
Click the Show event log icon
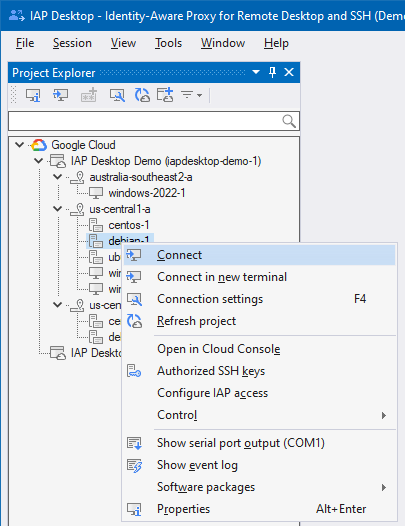coord(134,465)
